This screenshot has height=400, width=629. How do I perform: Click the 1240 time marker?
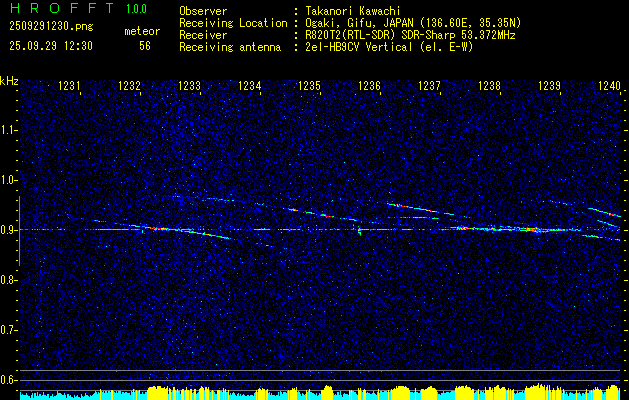609,86
